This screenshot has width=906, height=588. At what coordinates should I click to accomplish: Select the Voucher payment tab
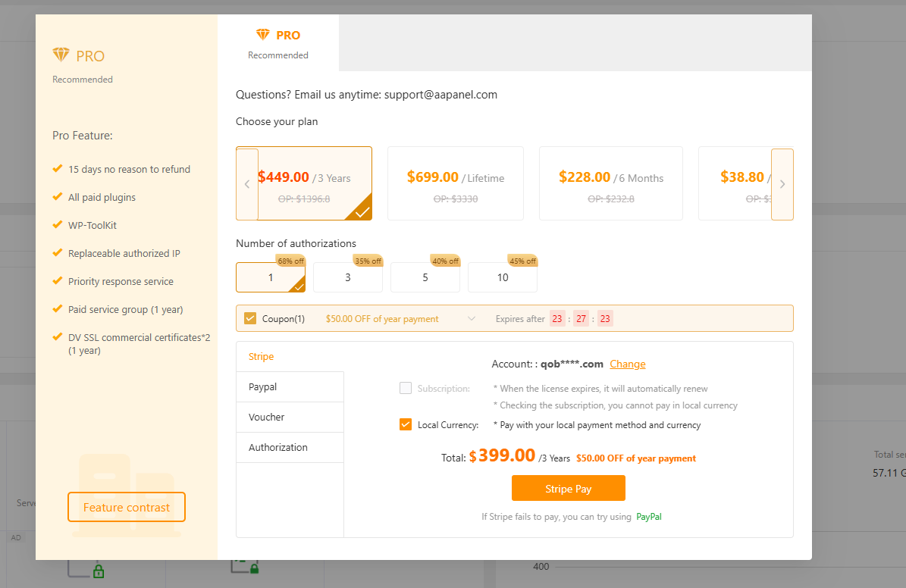[290, 417]
